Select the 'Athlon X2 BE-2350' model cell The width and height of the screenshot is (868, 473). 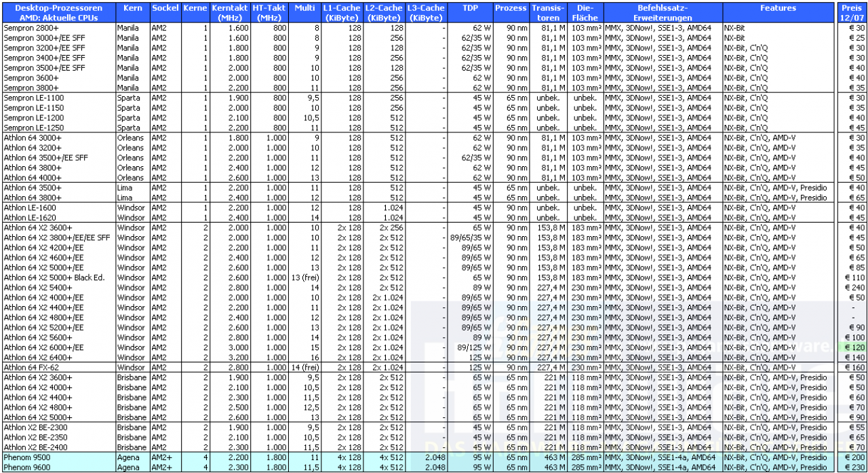tap(36, 438)
